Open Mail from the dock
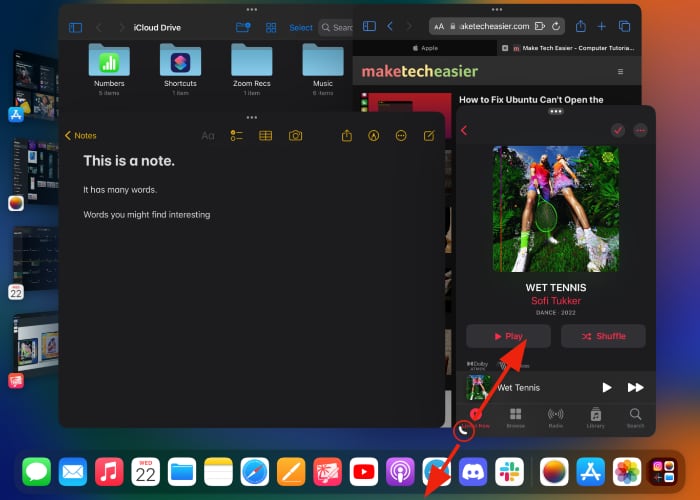Image resolution: width=700 pixels, height=500 pixels. [73, 471]
